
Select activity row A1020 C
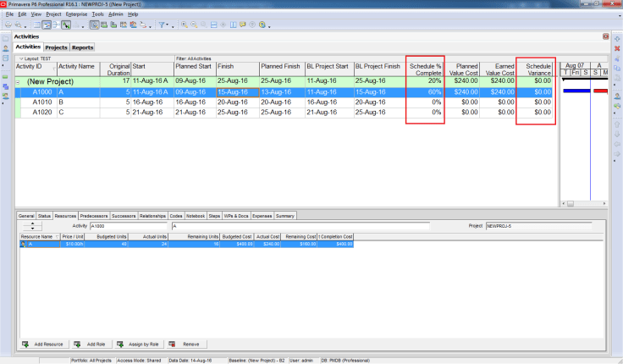coord(284,113)
